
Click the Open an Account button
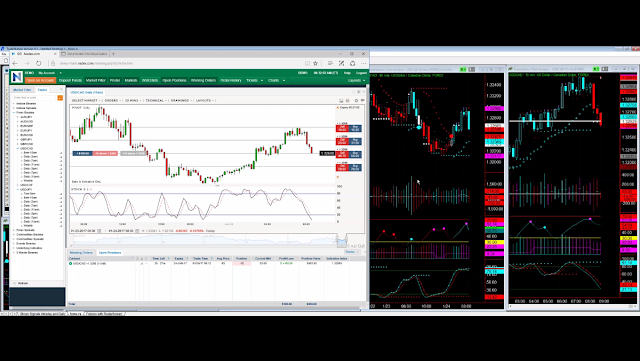point(40,80)
